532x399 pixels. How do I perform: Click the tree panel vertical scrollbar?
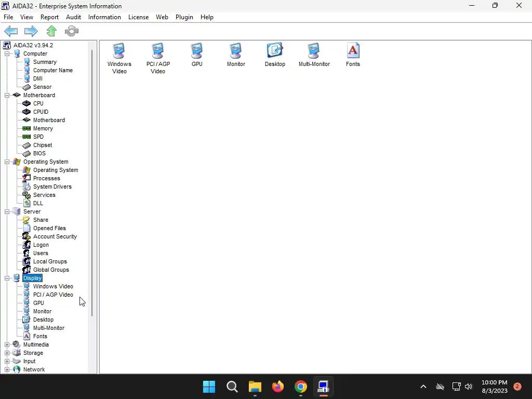coord(92,183)
